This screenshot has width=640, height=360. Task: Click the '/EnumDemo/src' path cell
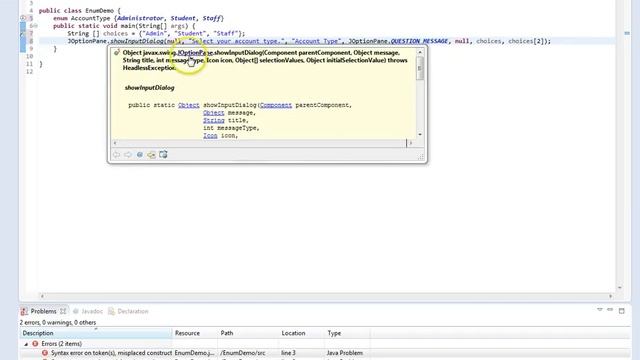coord(243,353)
